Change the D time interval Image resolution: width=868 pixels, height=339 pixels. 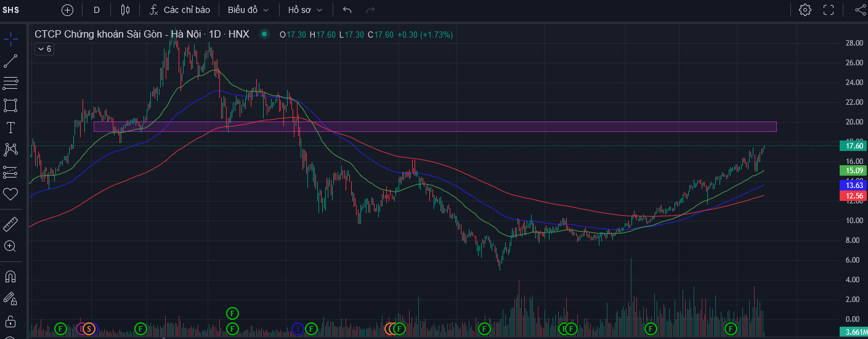pos(97,10)
